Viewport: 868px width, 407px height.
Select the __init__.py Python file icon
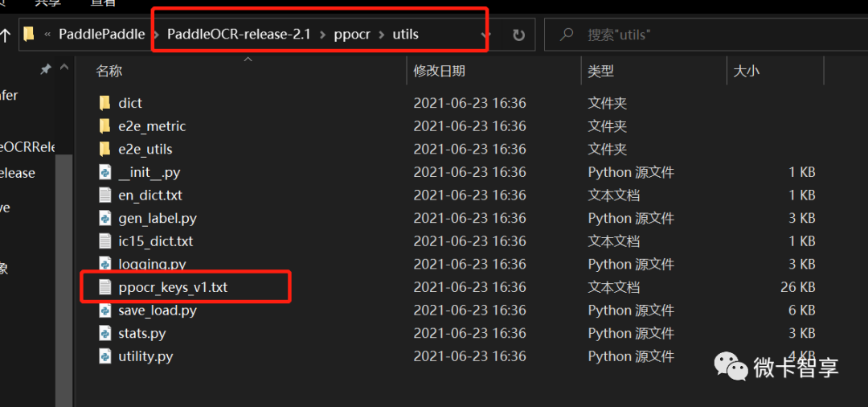click(x=104, y=172)
